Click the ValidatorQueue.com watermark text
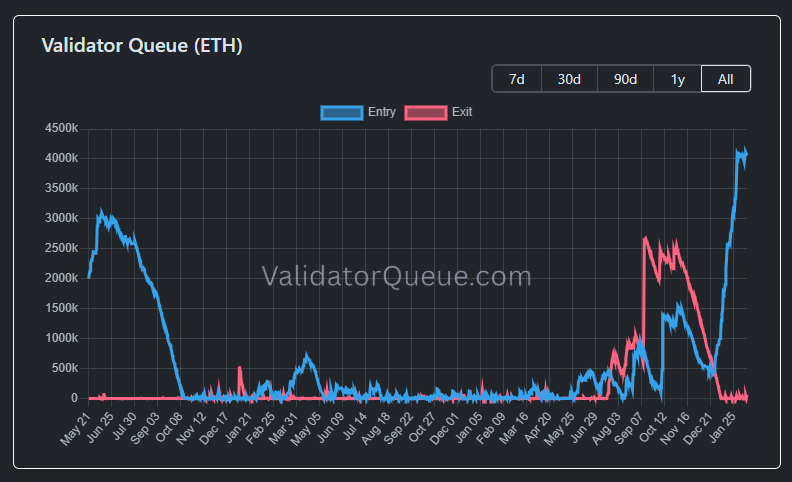The width and height of the screenshot is (792, 482). (396, 276)
